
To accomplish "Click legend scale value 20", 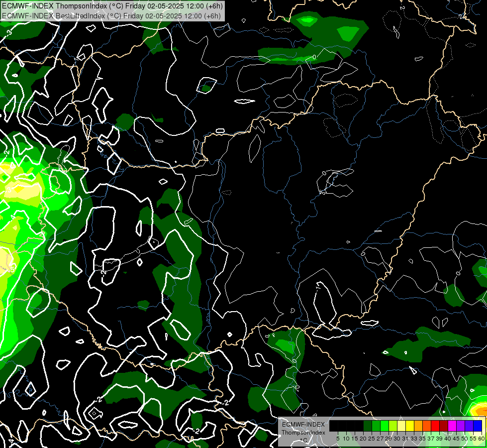I will point(364,439).
